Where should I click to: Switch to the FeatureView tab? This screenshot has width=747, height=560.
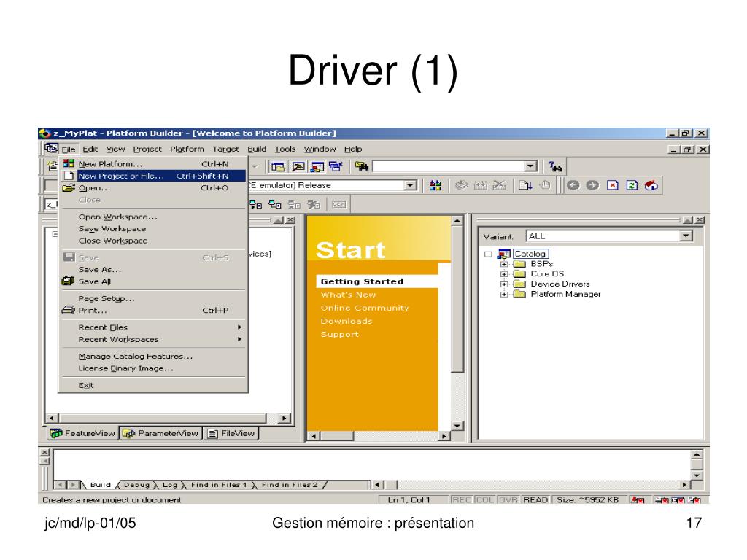[x=83, y=433]
